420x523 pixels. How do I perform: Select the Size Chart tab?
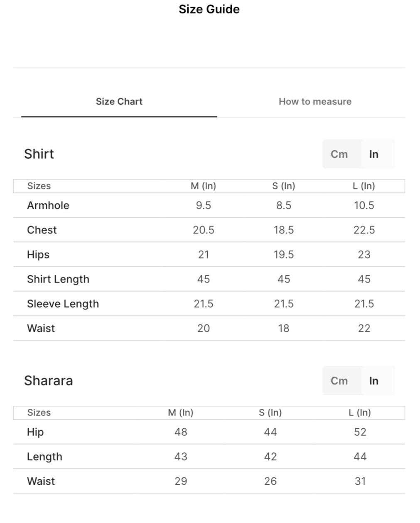click(119, 101)
